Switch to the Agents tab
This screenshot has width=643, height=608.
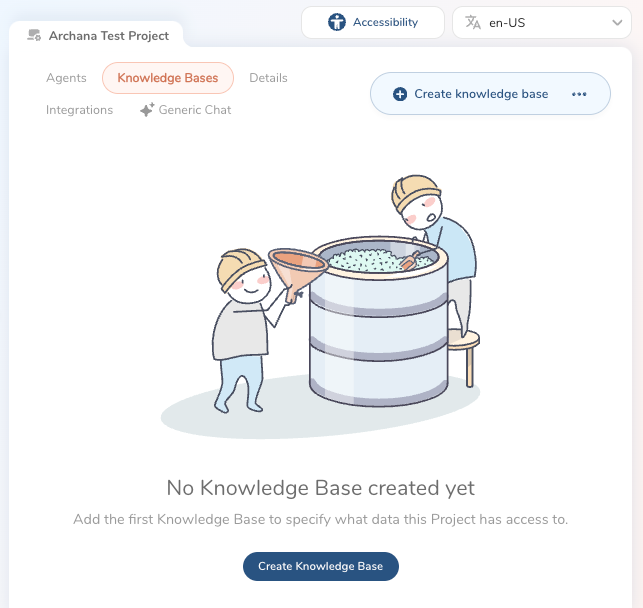tap(66, 78)
